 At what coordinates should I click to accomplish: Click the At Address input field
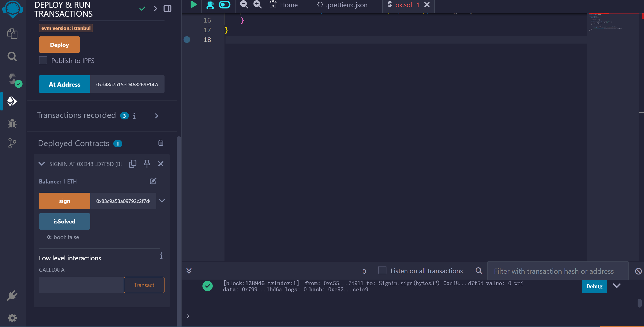click(127, 84)
